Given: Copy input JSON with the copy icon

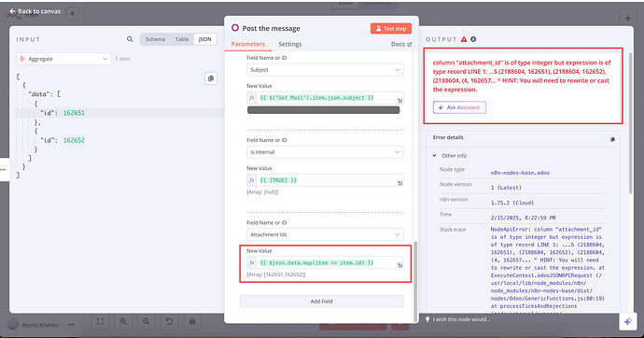Looking at the screenshot, I should (x=211, y=78).
